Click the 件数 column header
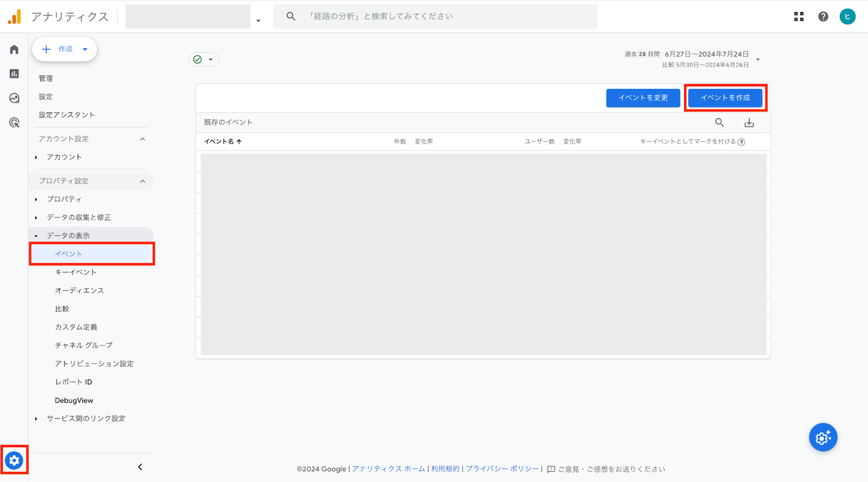Screen dimensions: 868x482 400,142
